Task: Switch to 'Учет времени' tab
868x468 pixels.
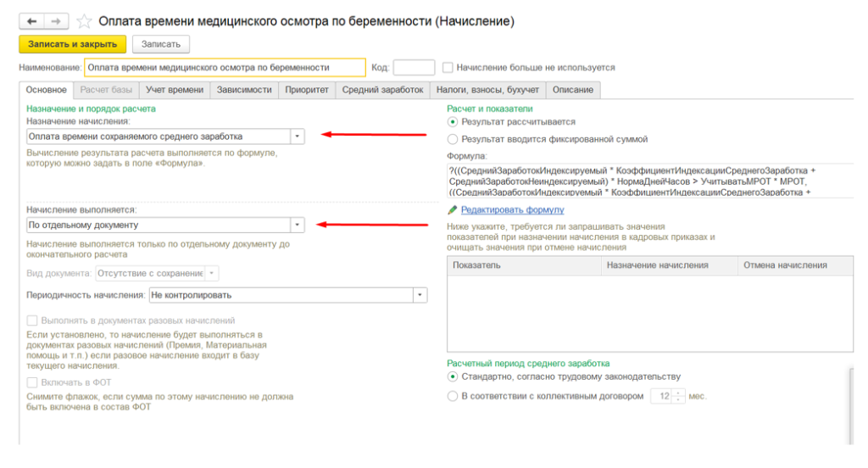Action: pyautogui.click(x=175, y=90)
